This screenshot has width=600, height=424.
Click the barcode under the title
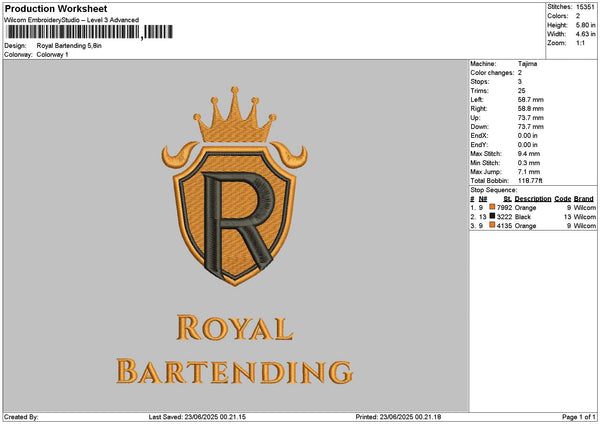(x=73, y=33)
